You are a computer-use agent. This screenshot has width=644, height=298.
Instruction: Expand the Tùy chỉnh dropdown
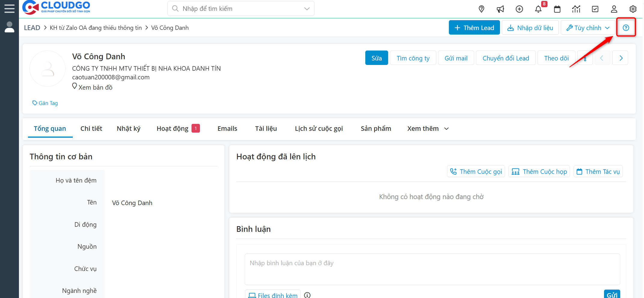tap(588, 28)
